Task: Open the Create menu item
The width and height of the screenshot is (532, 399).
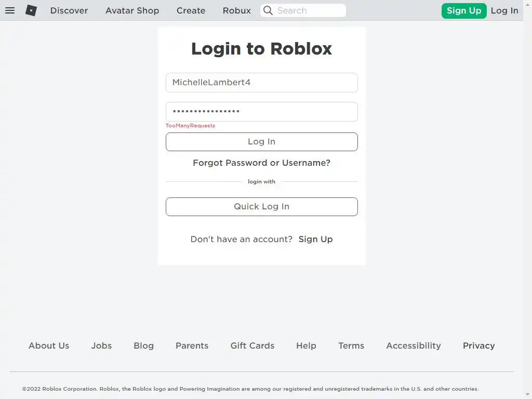Action: 191,10
